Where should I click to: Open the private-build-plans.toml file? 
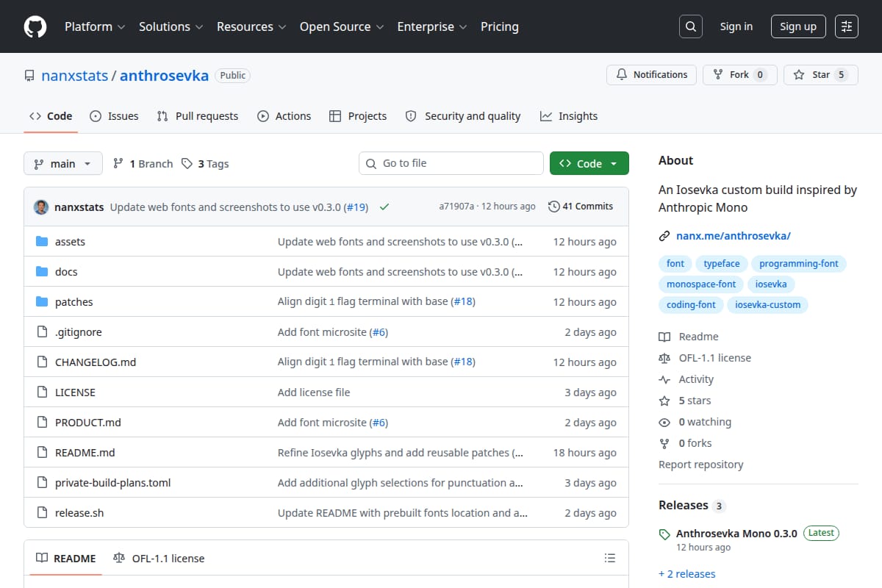(x=113, y=483)
